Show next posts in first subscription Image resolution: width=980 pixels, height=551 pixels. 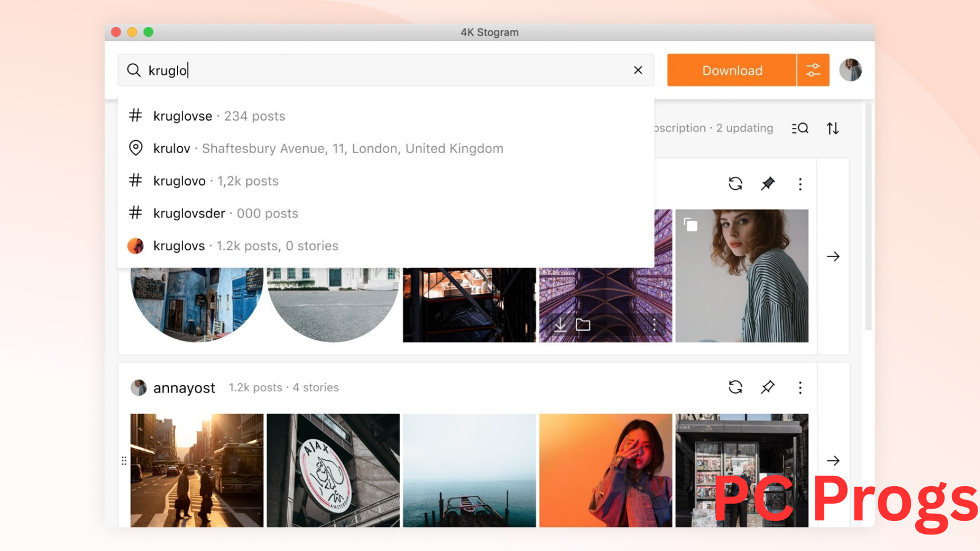[833, 257]
